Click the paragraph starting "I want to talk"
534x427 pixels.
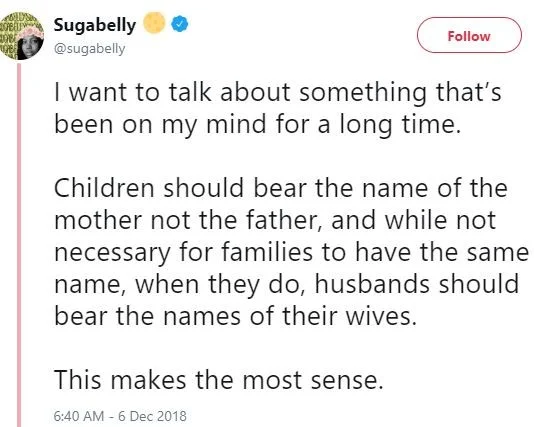(x=278, y=108)
